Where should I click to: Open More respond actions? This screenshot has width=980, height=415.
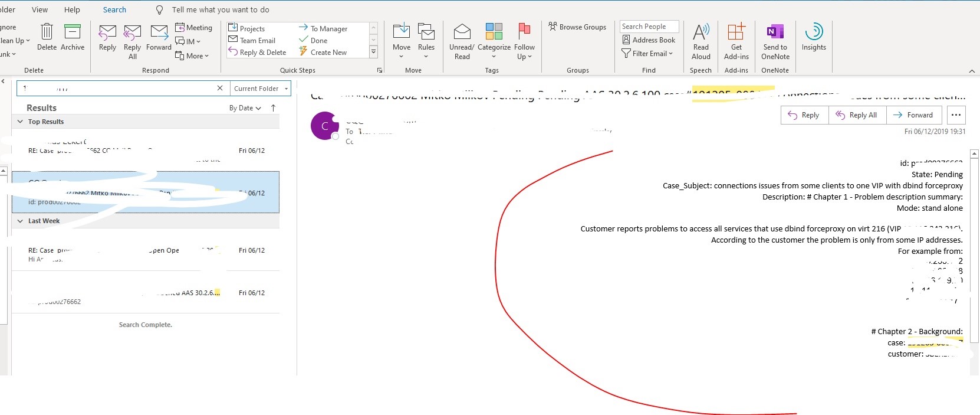[192, 55]
